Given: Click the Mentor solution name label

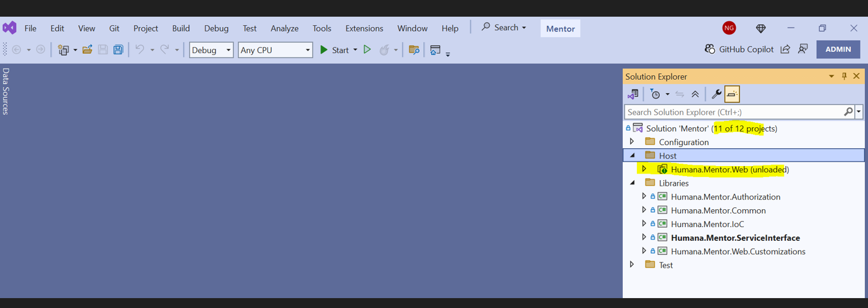Looking at the screenshot, I should (560, 28).
